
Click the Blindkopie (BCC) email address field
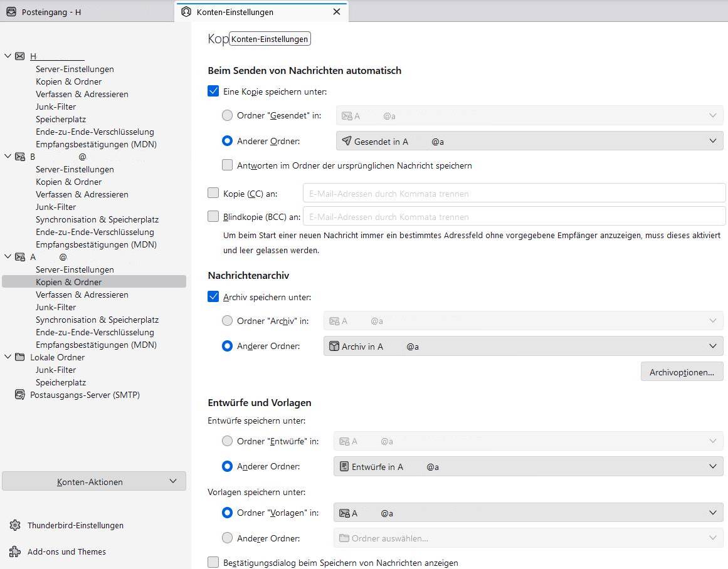click(514, 216)
